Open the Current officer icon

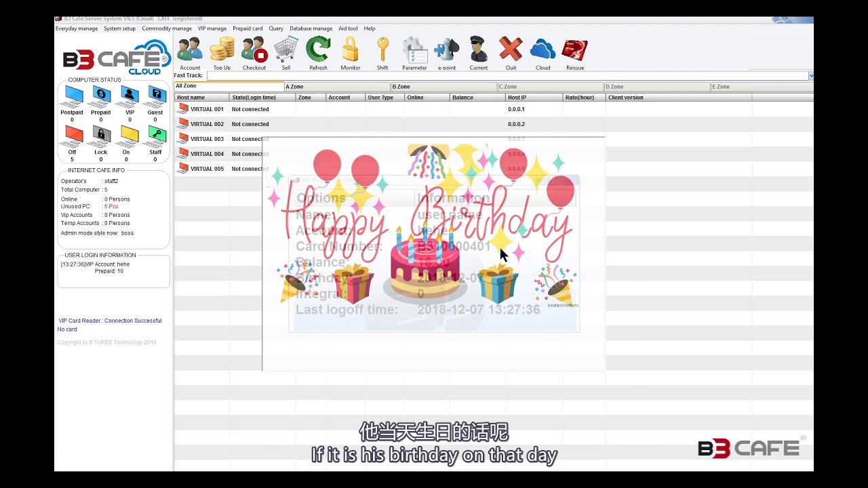pos(479,53)
